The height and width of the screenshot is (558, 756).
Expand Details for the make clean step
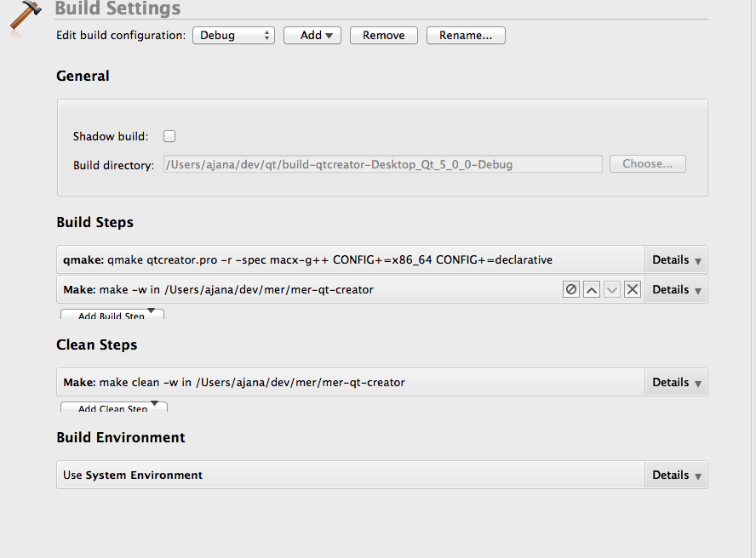[676, 383]
